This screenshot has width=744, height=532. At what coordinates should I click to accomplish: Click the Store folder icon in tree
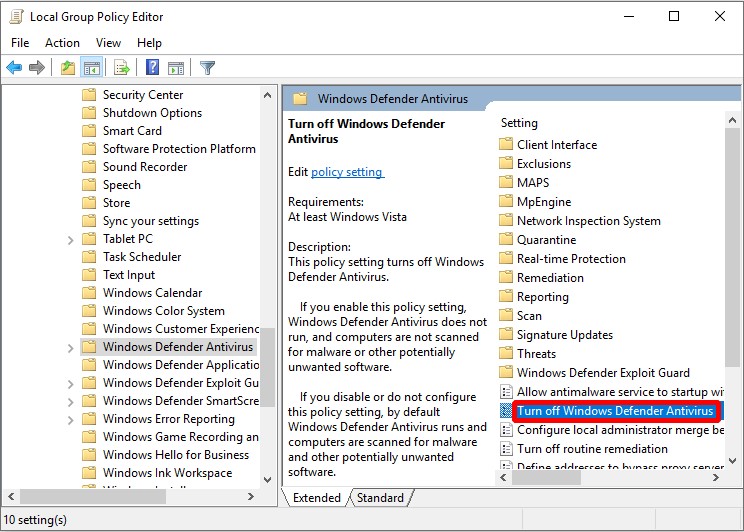click(89, 203)
